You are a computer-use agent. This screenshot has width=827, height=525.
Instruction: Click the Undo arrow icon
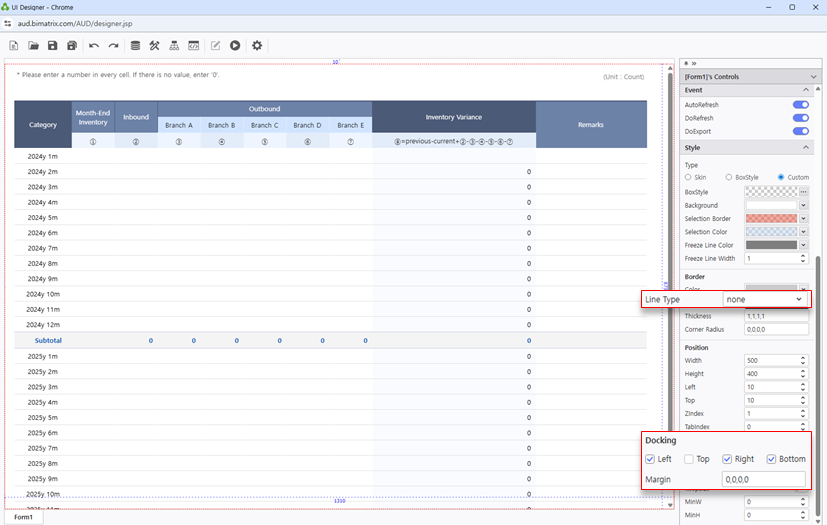94,46
